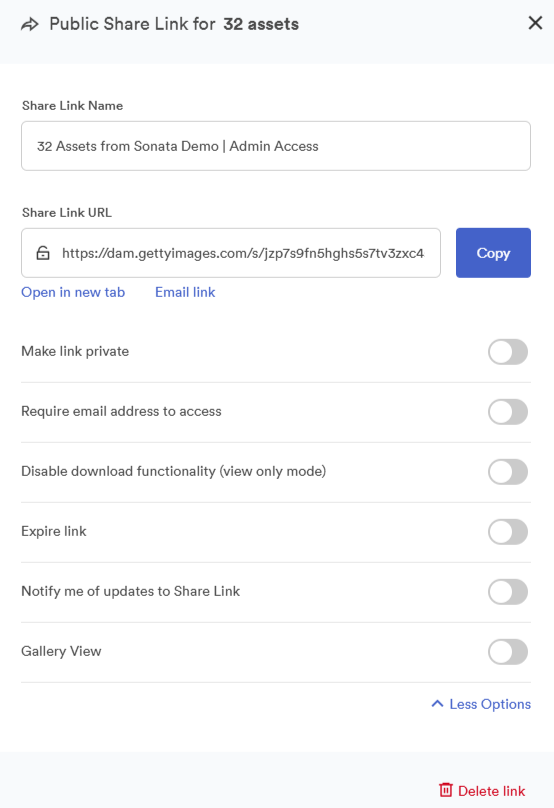Viewport: 554px width, 808px height.
Task: Enable Require email address to access
Action: pos(508,412)
